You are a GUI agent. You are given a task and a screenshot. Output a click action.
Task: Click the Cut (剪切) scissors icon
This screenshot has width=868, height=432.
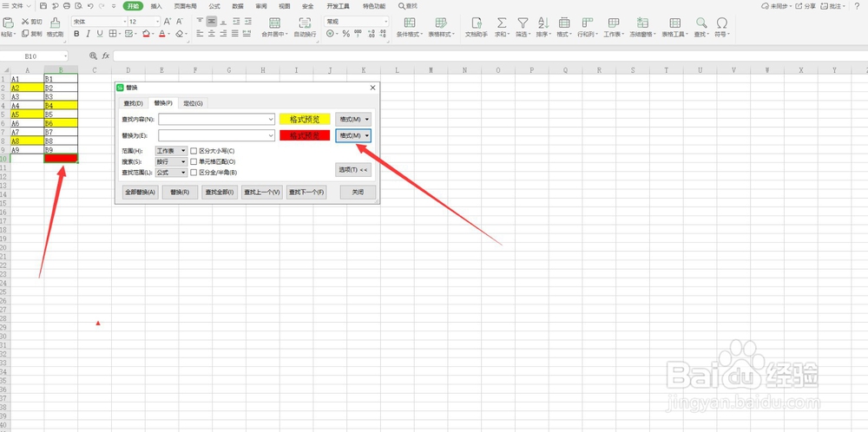[25, 22]
